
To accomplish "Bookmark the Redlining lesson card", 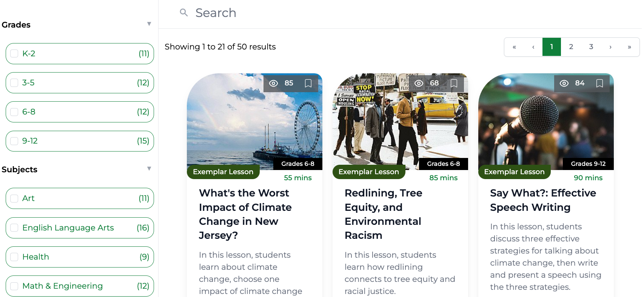I will 454,83.
